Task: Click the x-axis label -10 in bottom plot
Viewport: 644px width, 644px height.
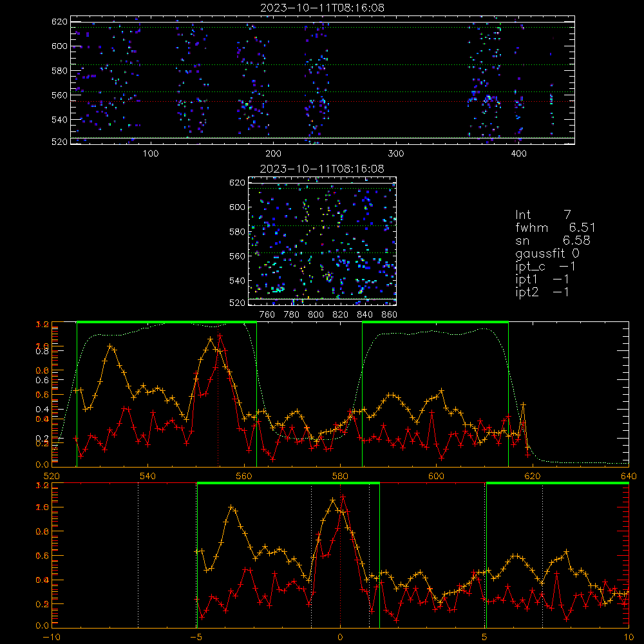Action: pyautogui.click(x=52, y=637)
